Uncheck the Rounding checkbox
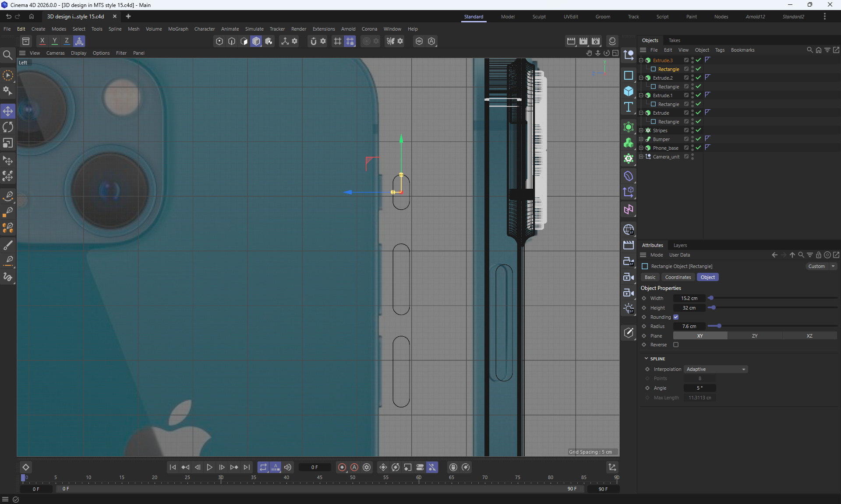This screenshot has width=841, height=504. pos(676,317)
